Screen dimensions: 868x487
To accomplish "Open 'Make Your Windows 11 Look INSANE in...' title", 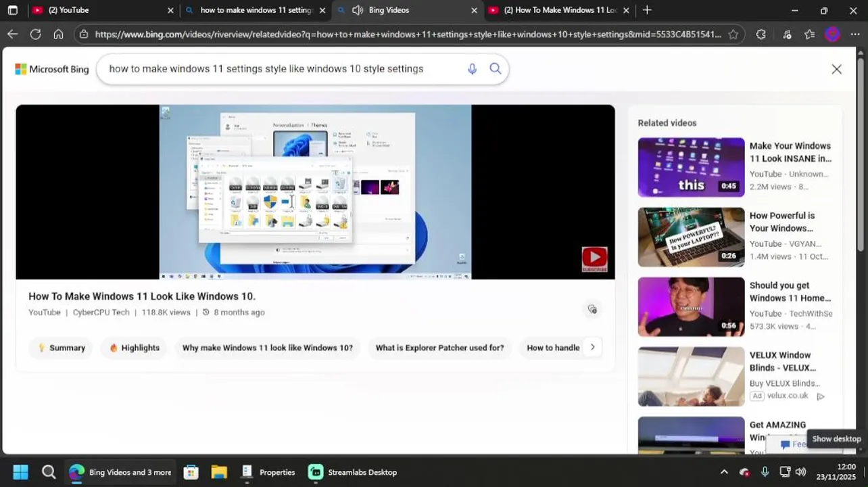I will [x=790, y=152].
